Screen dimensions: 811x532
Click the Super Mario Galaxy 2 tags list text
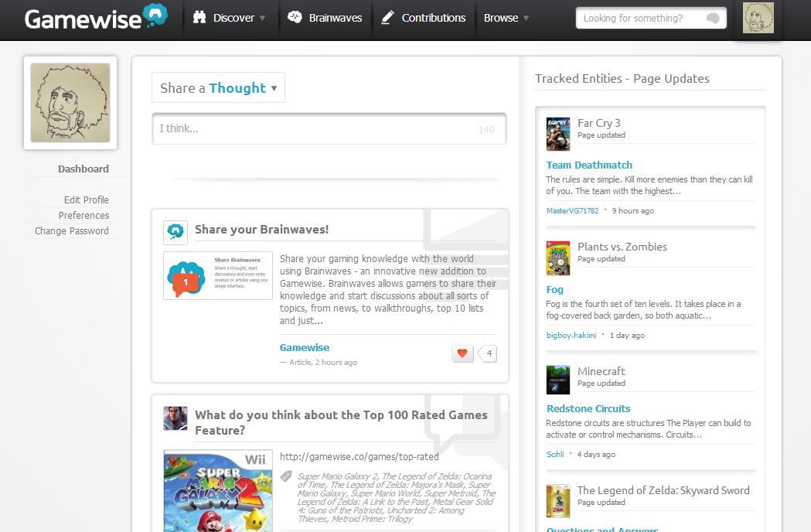396,497
